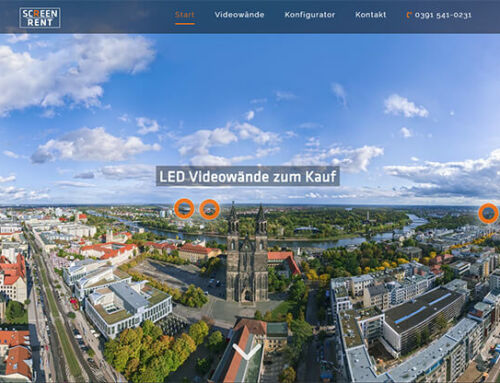The width and height of the screenshot is (500, 383).
Task: Go to the Videowände page
Action: click(x=239, y=15)
